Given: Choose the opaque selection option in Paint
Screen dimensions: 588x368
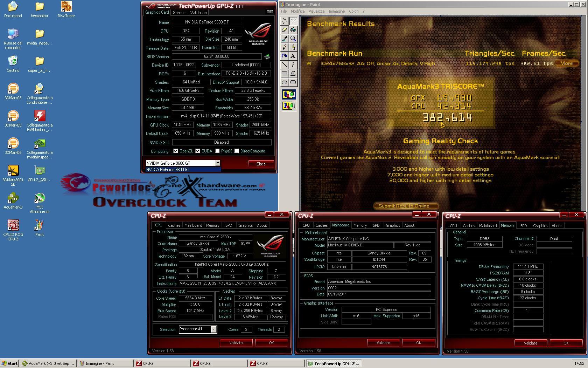Looking at the screenshot, I should (289, 94).
